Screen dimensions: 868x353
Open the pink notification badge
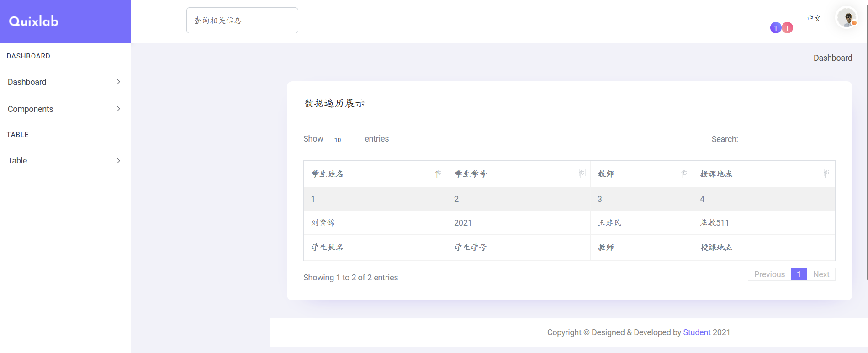787,28
